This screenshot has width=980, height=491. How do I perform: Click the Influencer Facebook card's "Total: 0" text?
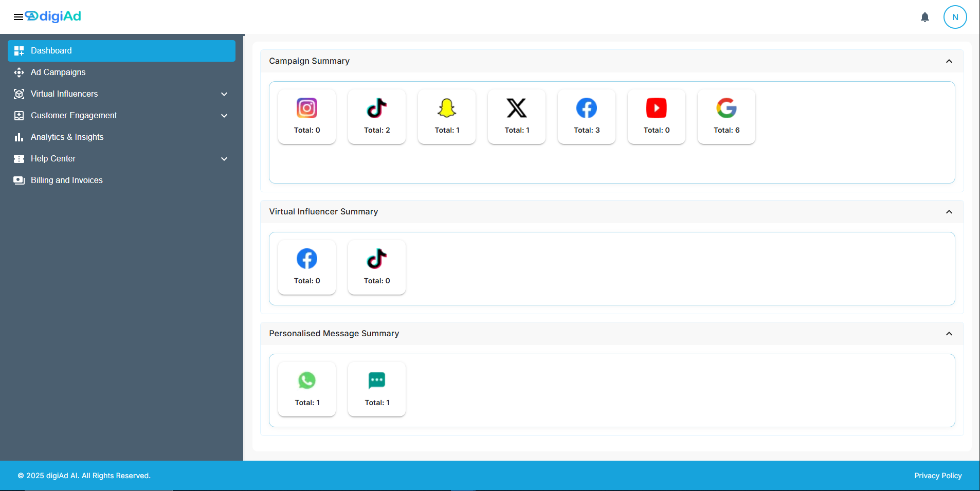tap(307, 281)
